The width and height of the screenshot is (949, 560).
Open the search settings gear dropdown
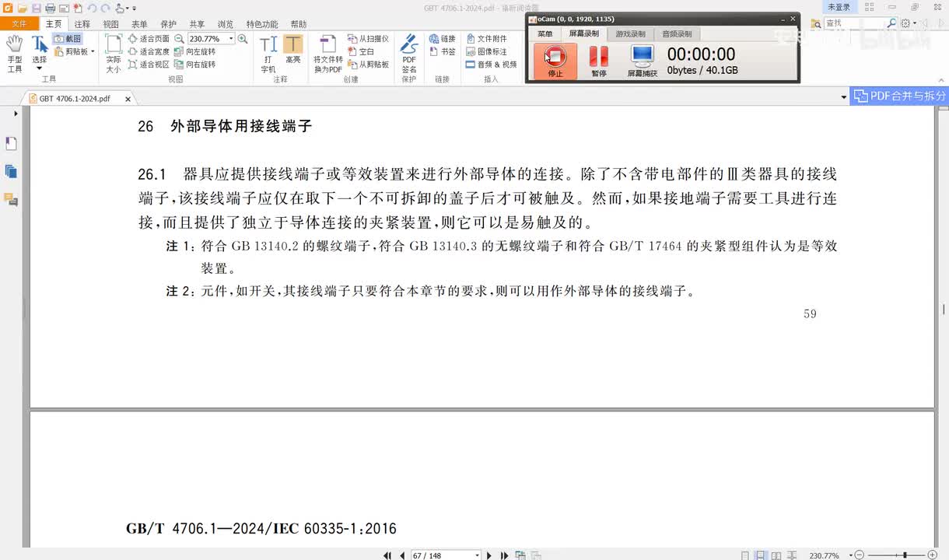908,23
